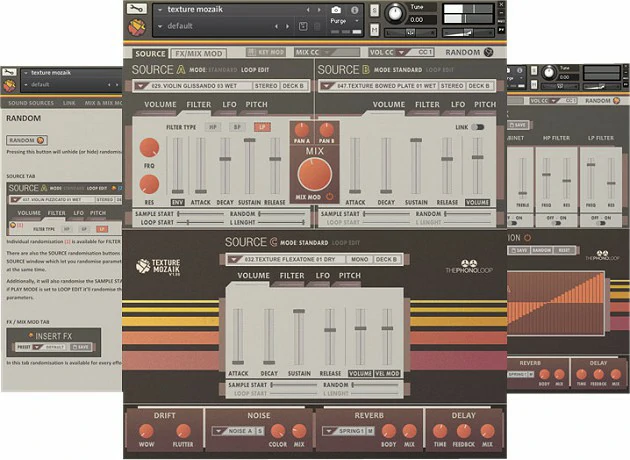Click Source B RELEASE slider
Image resolution: width=630 pixels, height=460 pixels.
(x=447, y=166)
